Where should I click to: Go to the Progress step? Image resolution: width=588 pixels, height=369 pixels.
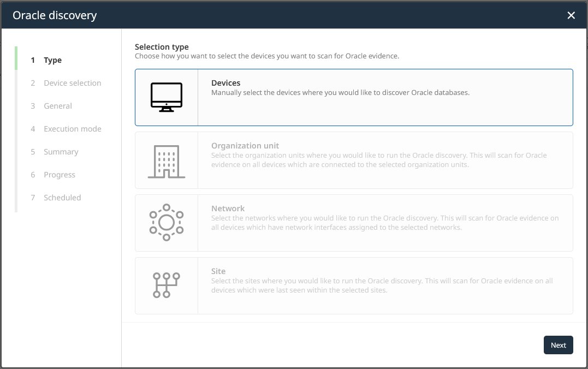click(60, 175)
